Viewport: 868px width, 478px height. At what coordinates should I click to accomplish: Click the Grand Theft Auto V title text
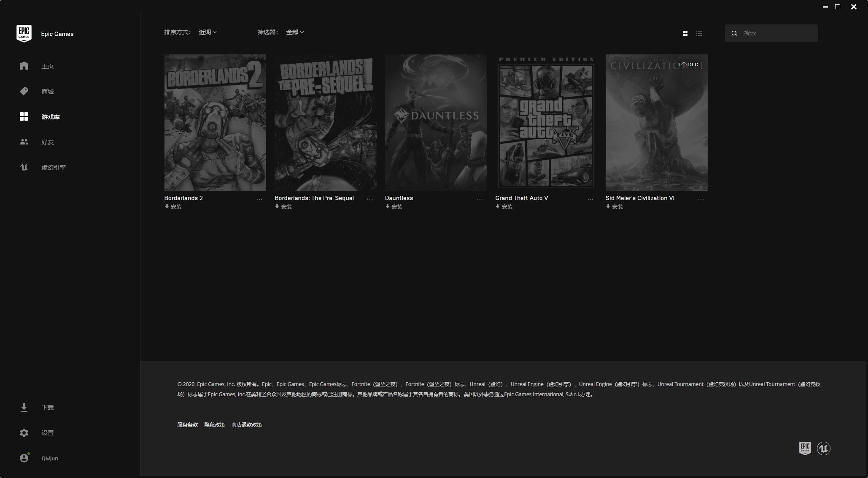pyautogui.click(x=522, y=198)
